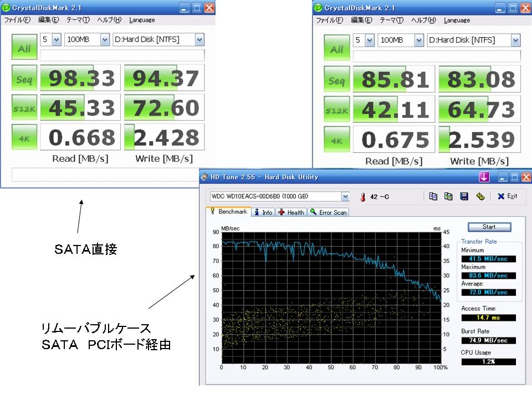Expand 100MB size dropdown in left CrystalDiskMark
This screenshot has height=399, width=532.
(105, 40)
